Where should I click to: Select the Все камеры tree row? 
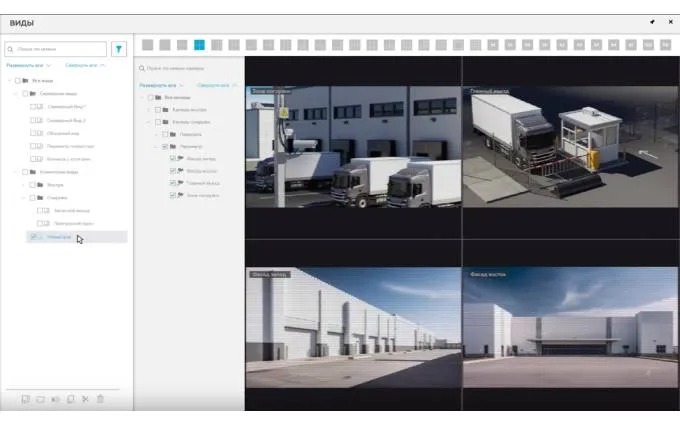click(177, 98)
